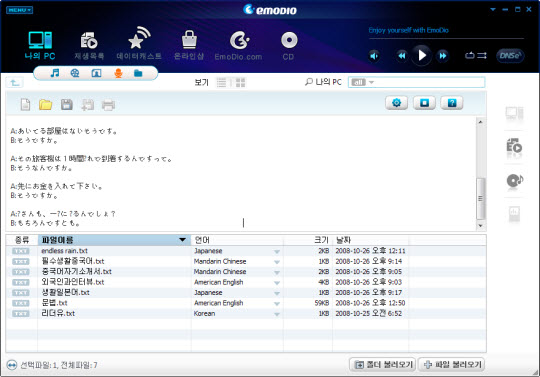This screenshot has width=540, height=377.
Task: Save the current text file
Action: tap(66, 105)
